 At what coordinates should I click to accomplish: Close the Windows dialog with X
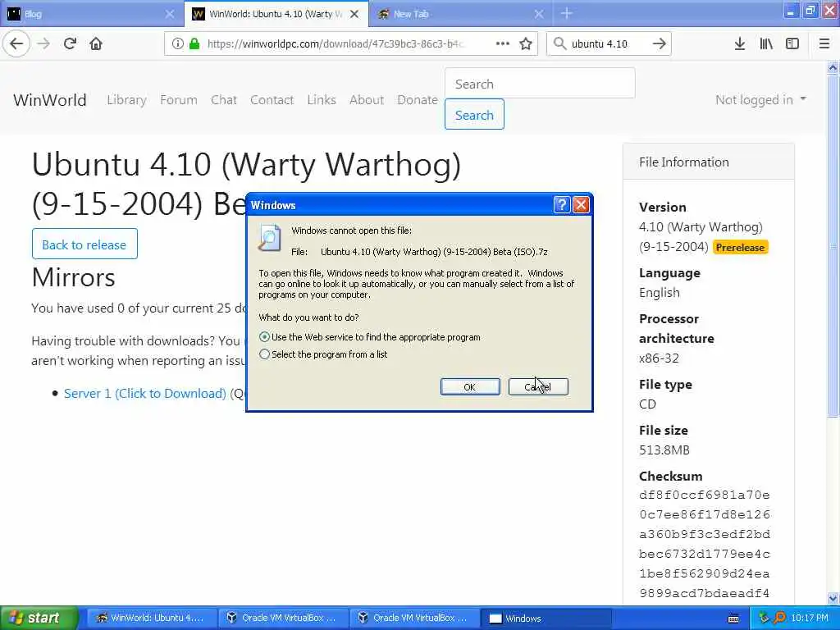point(582,204)
